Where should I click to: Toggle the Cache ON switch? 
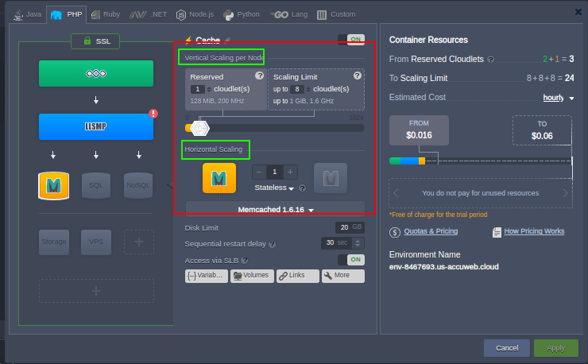tap(350, 40)
